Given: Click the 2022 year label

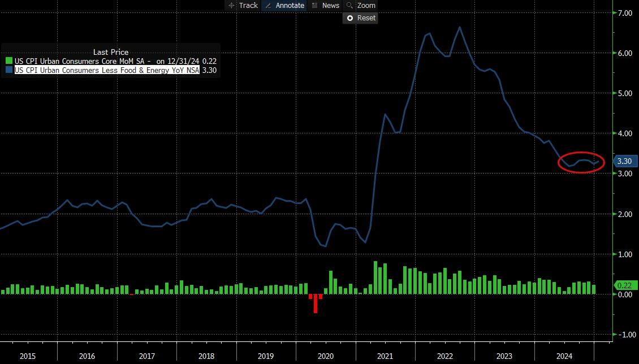Looking at the screenshot, I should coord(444,357).
